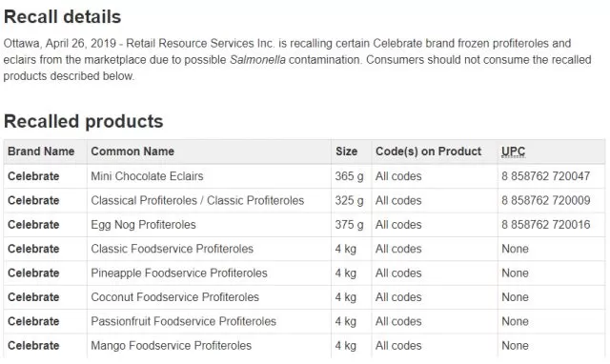Screen dimensions: 610x364
Task: Click the Recall details heading
Action: coord(62,17)
